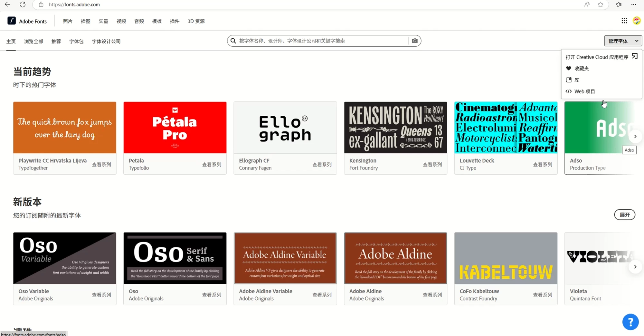The width and height of the screenshot is (644, 336).
Task: Click the 展开 button in 新版本 section
Action: (625, 215)
